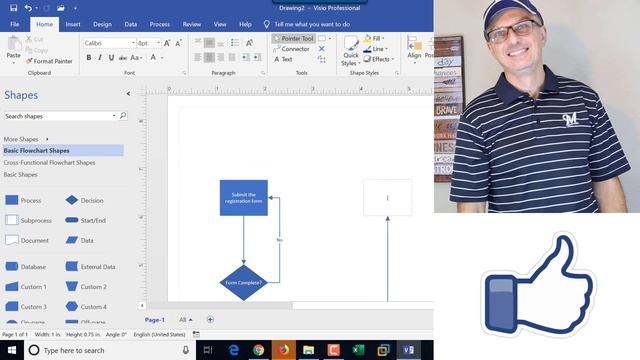Select the Start/End shape

pos(85,220)
